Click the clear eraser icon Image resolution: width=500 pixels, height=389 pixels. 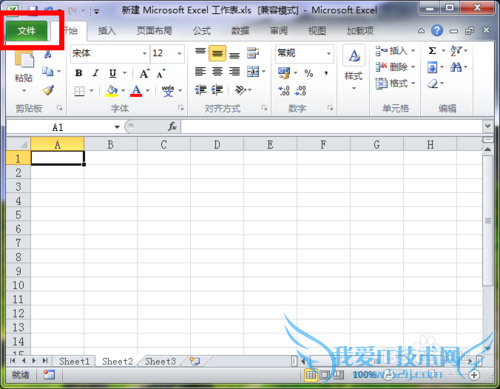[433, 83]
